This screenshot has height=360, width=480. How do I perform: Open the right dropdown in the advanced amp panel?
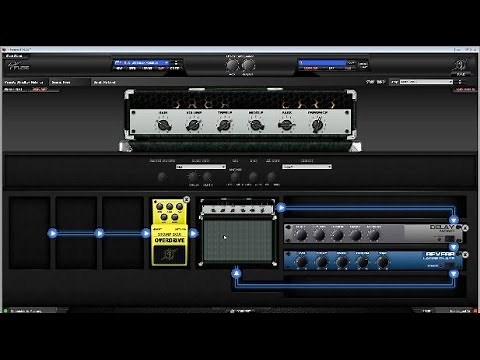coord(307,167)
